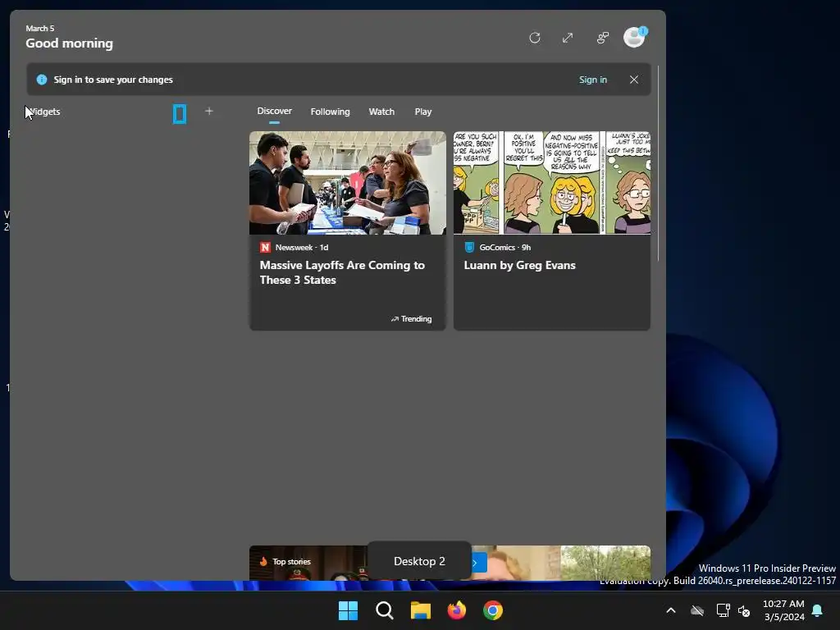Click the blue widget layout icon
Screen dimensions: 840x630
(x=180, y=113)
